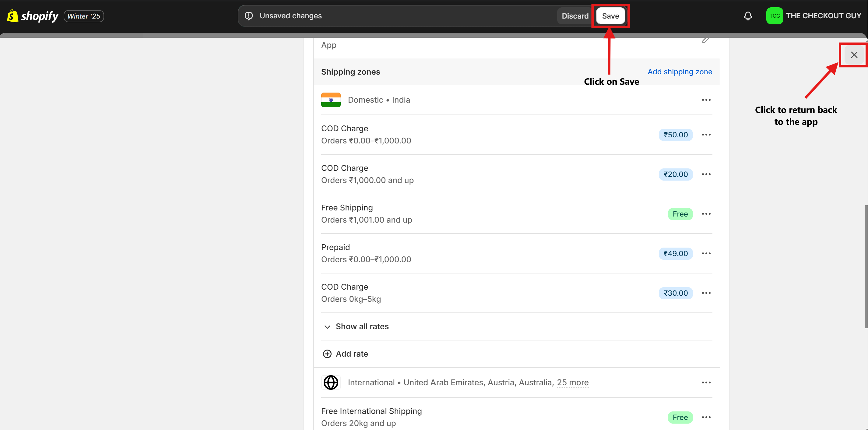Open options for ₹50.00 COD Charge rate

[706, 135]
